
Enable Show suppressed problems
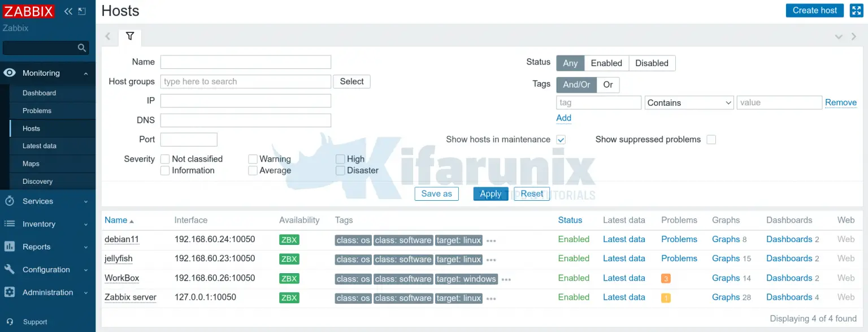(711, 139)
